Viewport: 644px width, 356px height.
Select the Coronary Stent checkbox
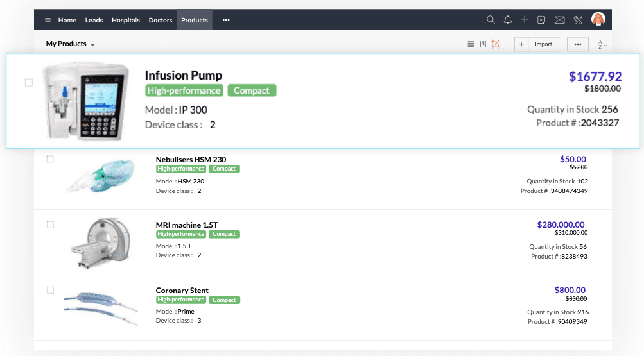point(50,290)
